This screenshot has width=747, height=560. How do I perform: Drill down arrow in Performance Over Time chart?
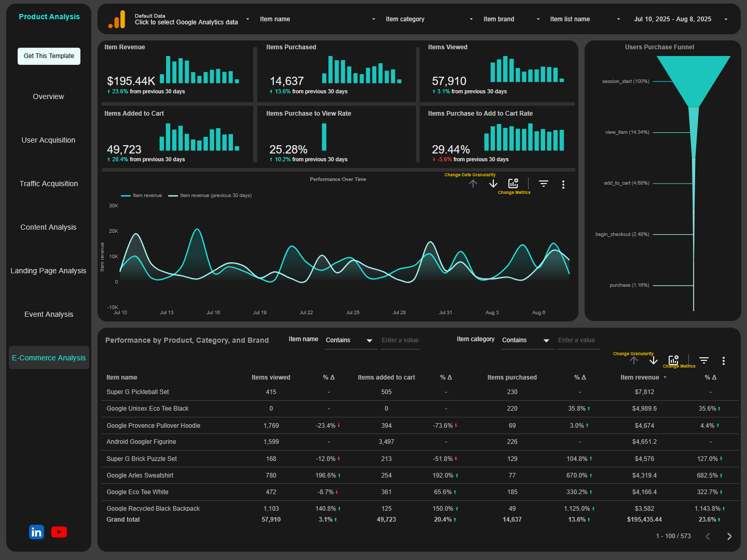click(x=493, y=184)
